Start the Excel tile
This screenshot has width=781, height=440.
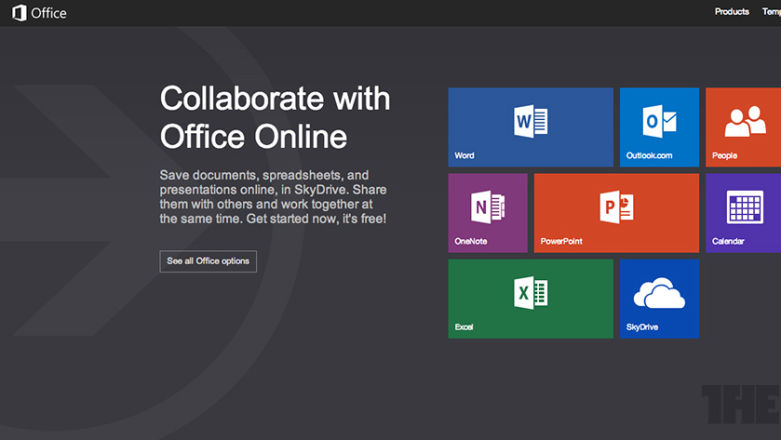point(530,298)
